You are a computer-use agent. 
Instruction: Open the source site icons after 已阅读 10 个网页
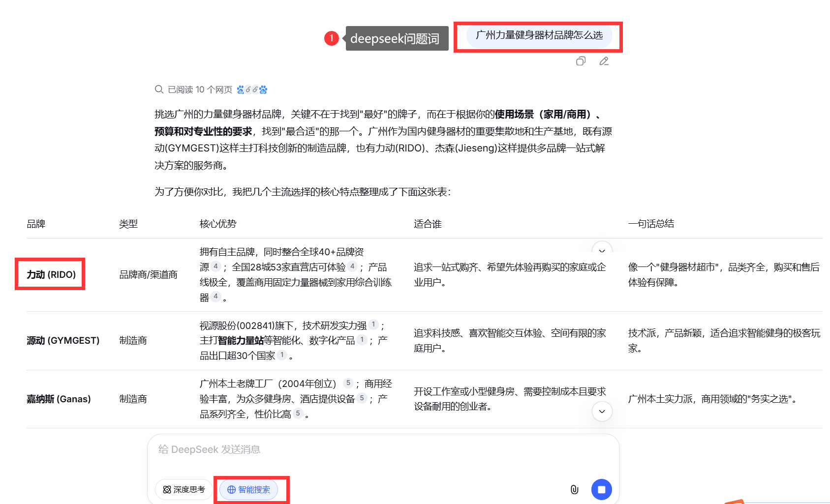[x=252, y=89]
